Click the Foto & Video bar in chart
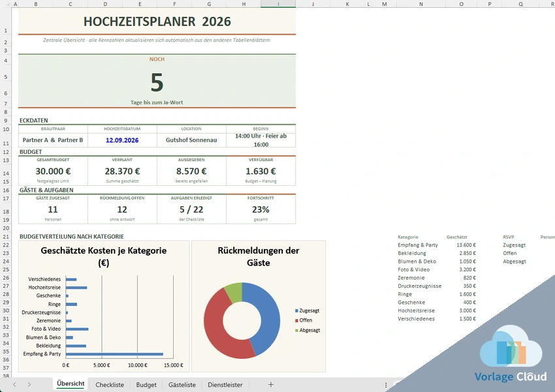This screenshot has height=392, width=555. pos(77,329)
